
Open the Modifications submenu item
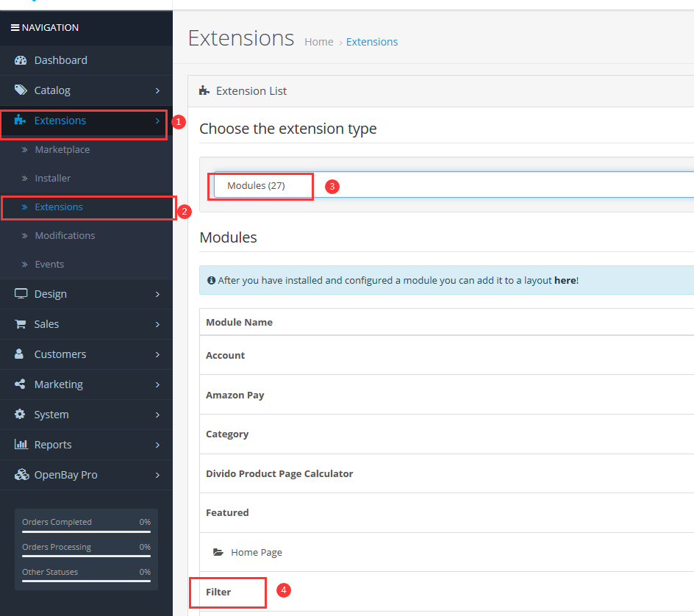pyautogui.click(x=86, y=235)
